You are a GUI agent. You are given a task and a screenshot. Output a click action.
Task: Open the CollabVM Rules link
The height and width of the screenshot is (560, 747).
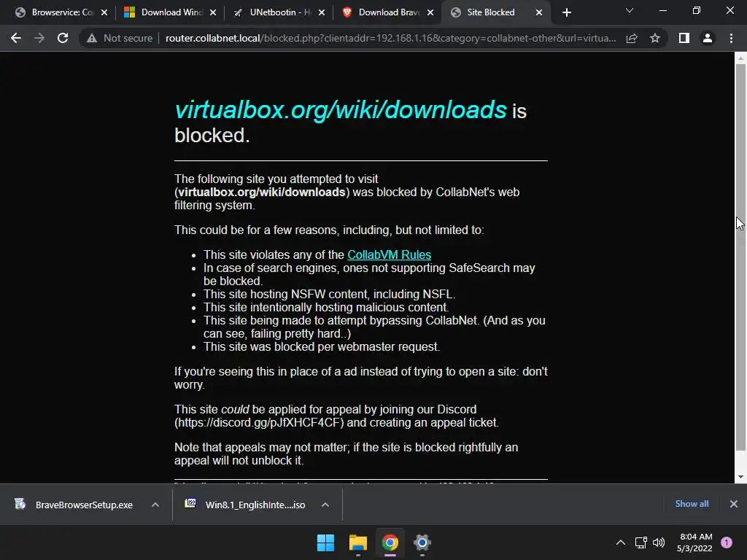click(390, 254)
